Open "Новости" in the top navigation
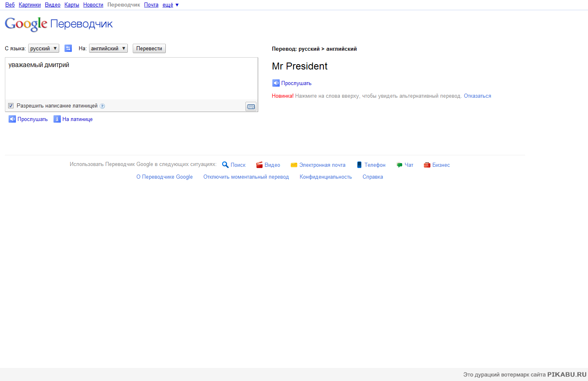 [93, 5]
